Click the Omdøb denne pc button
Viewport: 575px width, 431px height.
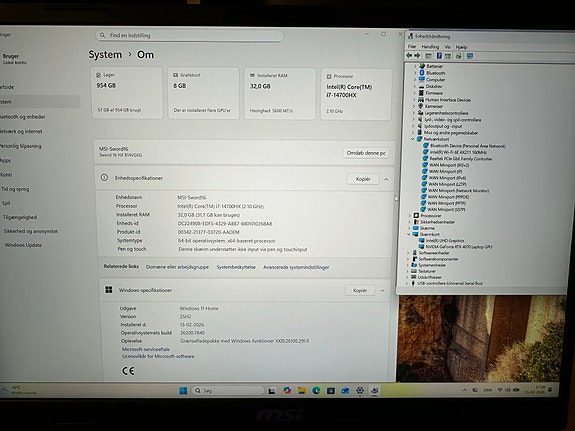(366, 153)
